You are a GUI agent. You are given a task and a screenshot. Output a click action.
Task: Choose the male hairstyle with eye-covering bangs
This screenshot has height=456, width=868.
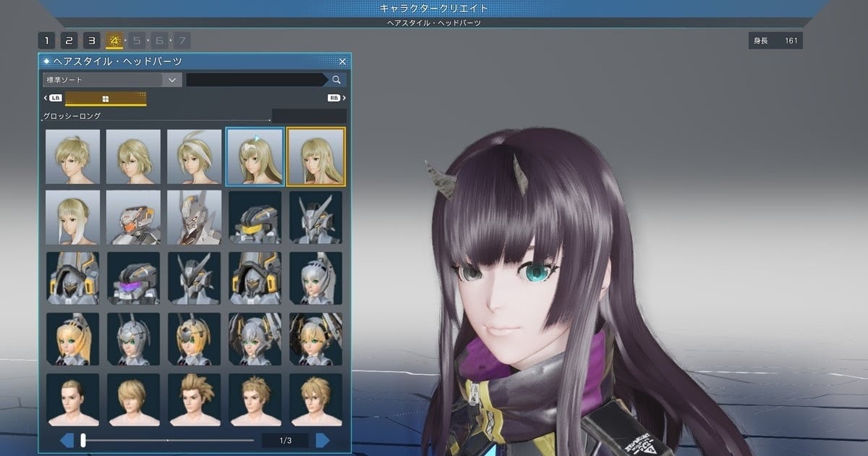click(133, 400)
